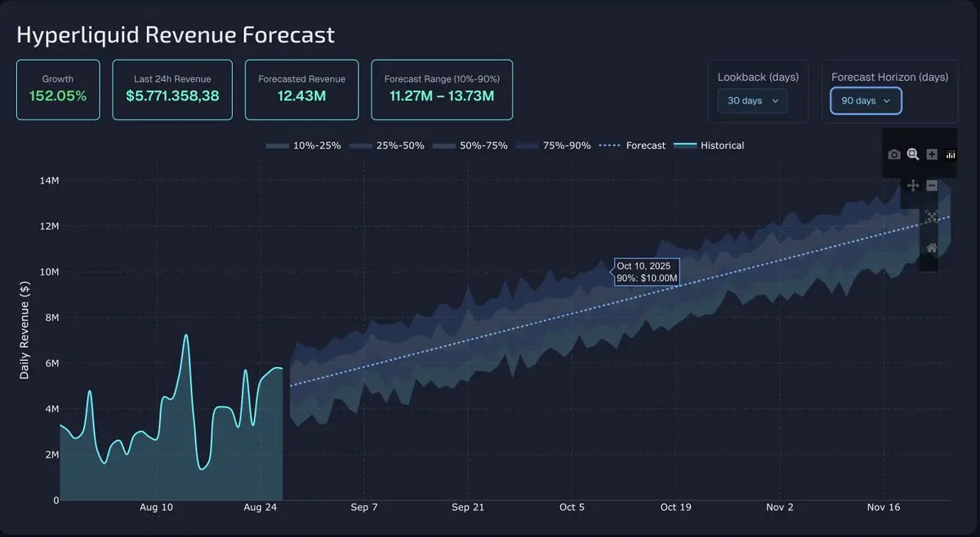Click the Sep 7 x-axis label
980x537 pixels.
click(x=364, y=507)
